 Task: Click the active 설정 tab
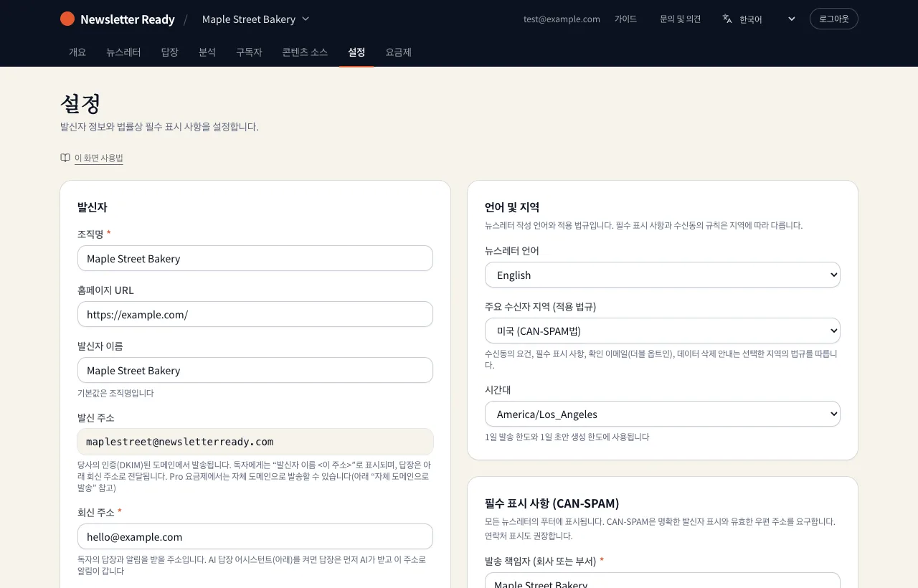(356, 52)
